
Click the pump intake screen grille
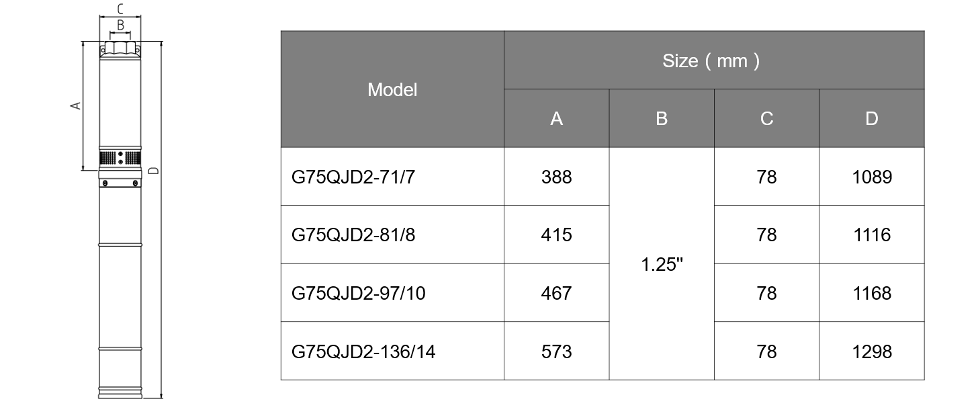[120, 158]
